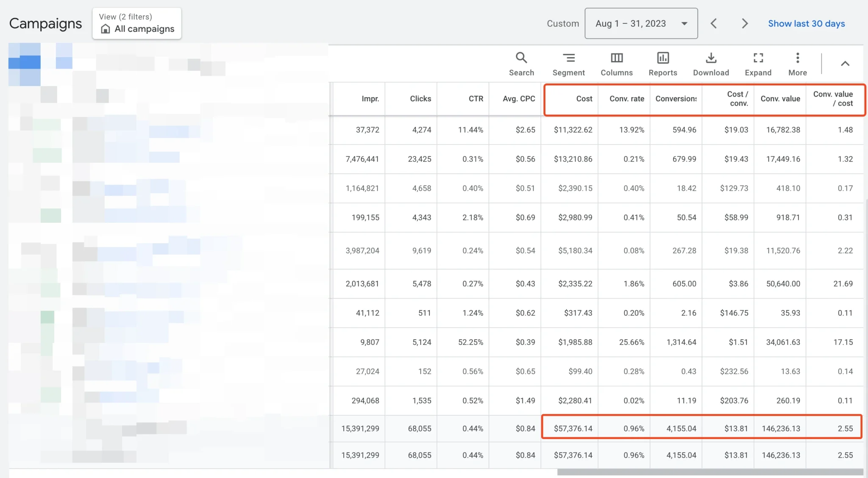Sort table by Impr. column header
The height and width of the screenshot is (478, 868).
(x=370, y=99)
